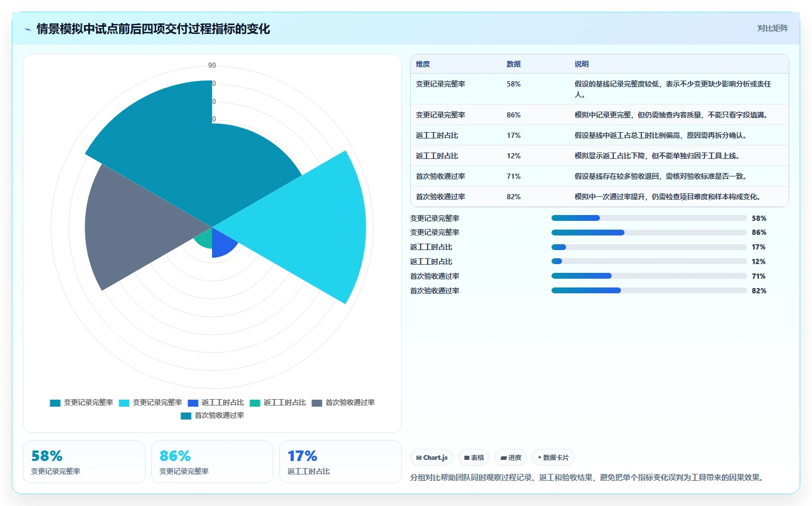Click the description starting 假设基线存在较多验收退回
The image size is (812, 506).
(x=661, y=176)
